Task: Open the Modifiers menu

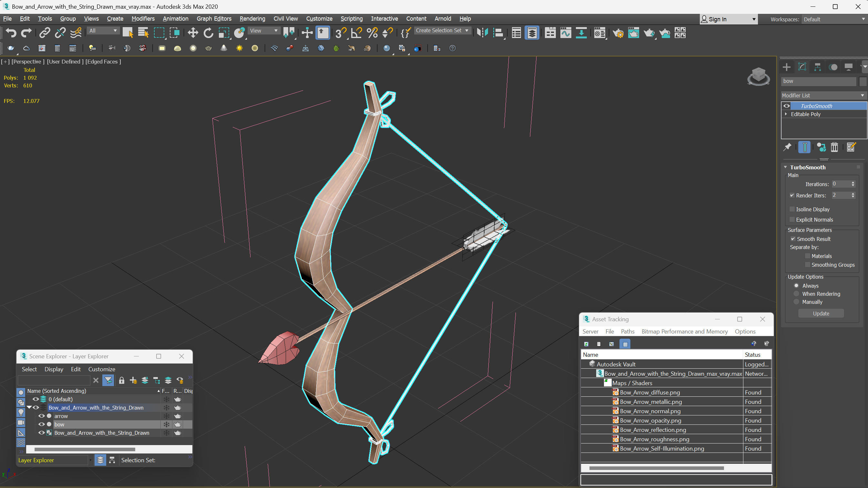Action: tap(143, 18)
